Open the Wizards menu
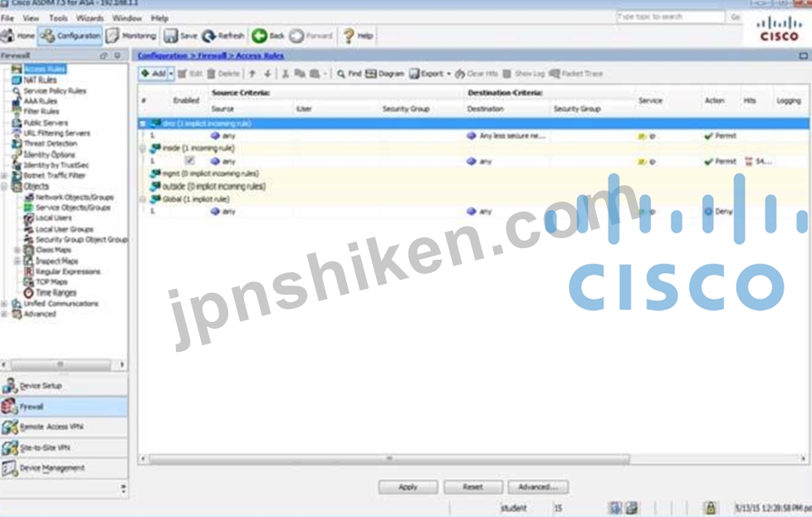Viewport: 812px width, 517px height. pos(90,18)
